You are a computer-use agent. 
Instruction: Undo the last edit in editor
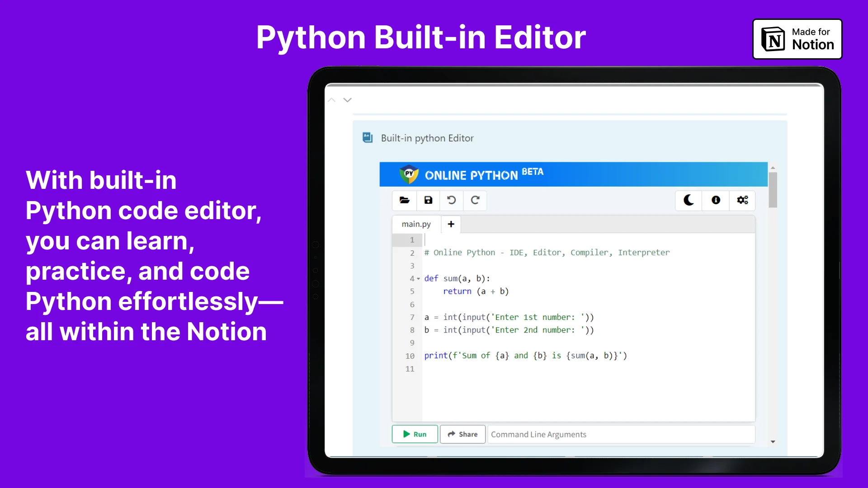pyautogui.click(x=452, y=200)
